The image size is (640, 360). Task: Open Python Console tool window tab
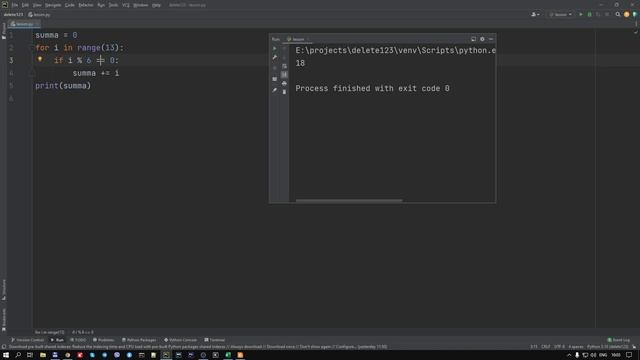point(180,340)
